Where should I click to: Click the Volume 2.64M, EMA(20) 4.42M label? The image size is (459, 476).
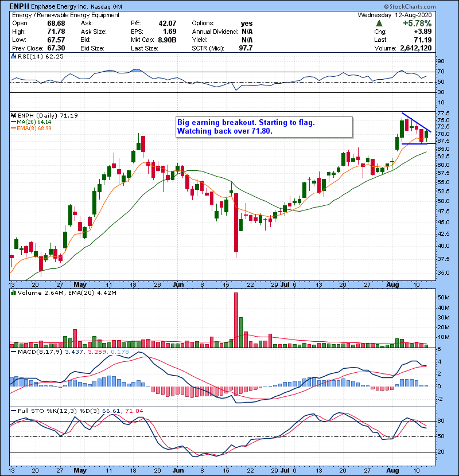(67, 293)
